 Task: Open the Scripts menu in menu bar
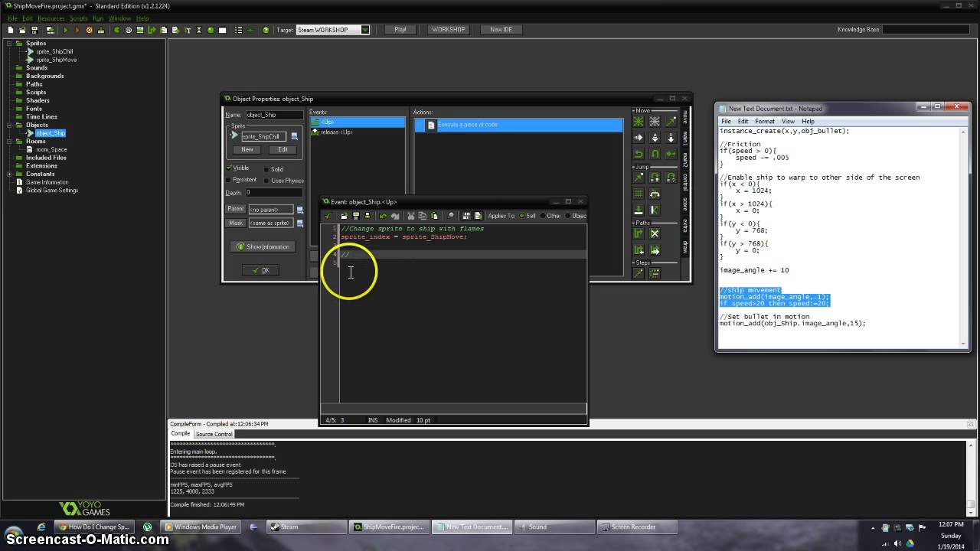click(79, 18)
